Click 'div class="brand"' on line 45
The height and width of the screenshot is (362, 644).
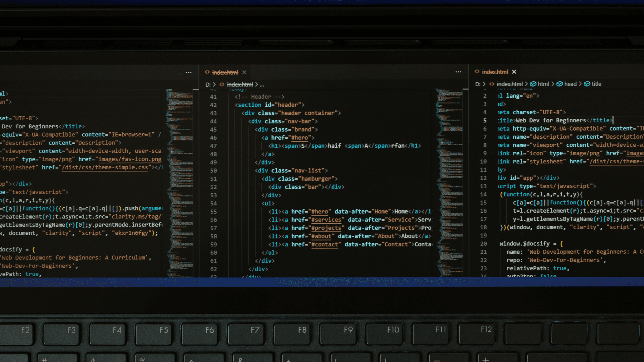click(x=286, y=129)
